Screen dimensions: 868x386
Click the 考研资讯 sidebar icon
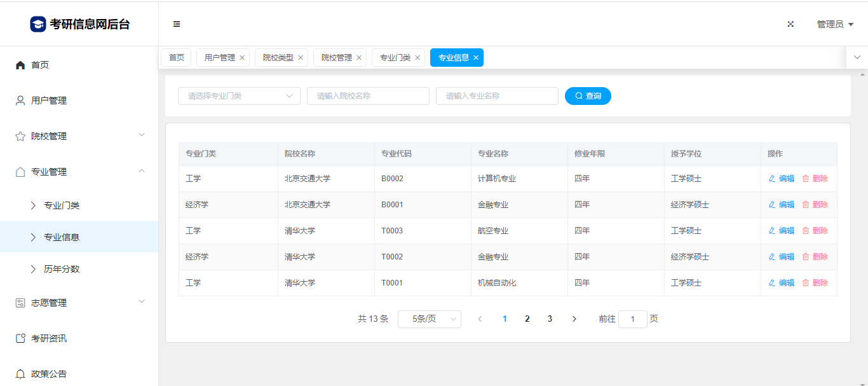[x=20, y=338]
